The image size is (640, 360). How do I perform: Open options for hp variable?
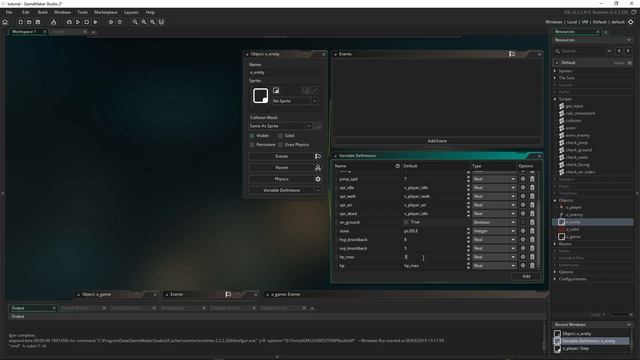[523, 265]
